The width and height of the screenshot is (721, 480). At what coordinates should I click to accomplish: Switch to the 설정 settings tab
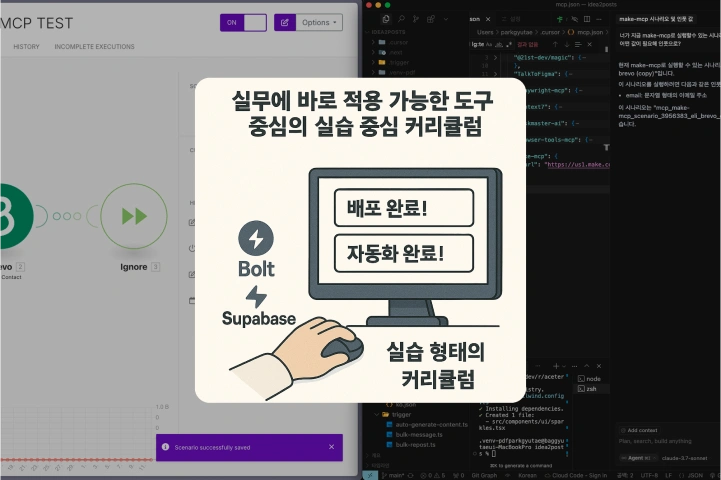(512, 19)
